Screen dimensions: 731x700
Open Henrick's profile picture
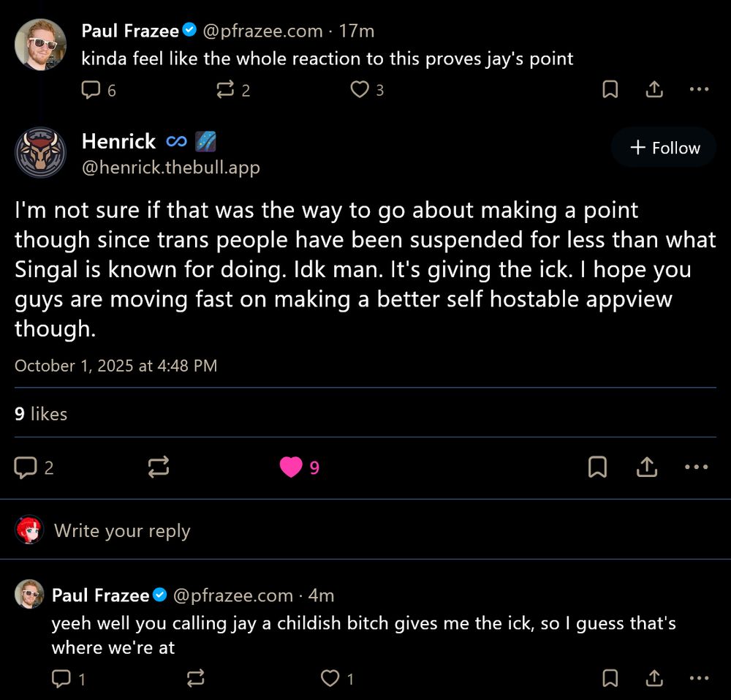[40, 153]
